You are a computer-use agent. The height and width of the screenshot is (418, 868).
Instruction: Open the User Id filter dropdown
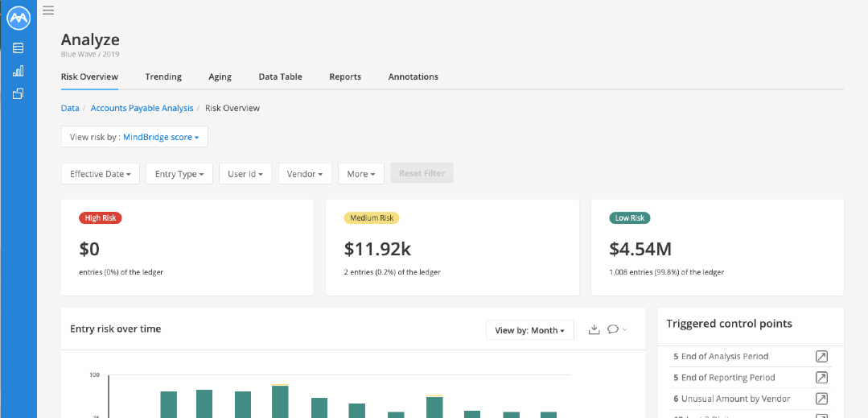point(245,173)
